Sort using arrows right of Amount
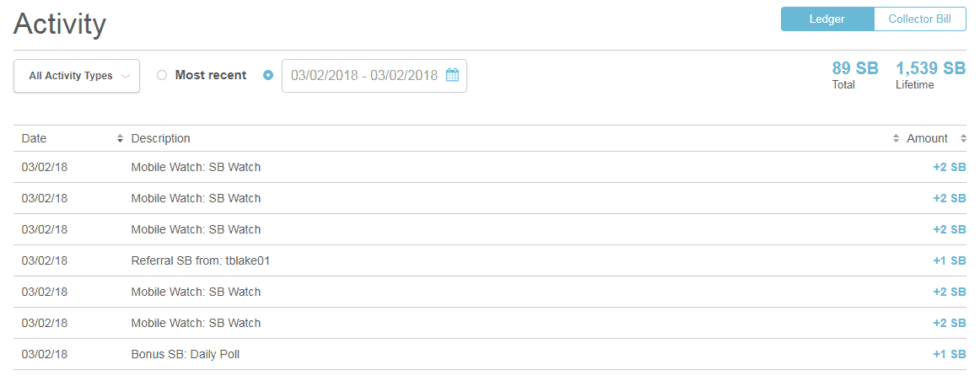Viewport: 980px width, 381px height. click(963, 138)
